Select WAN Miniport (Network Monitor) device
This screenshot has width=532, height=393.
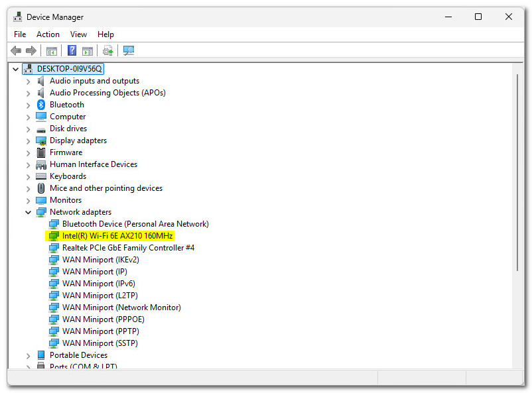tap(121, 308)
